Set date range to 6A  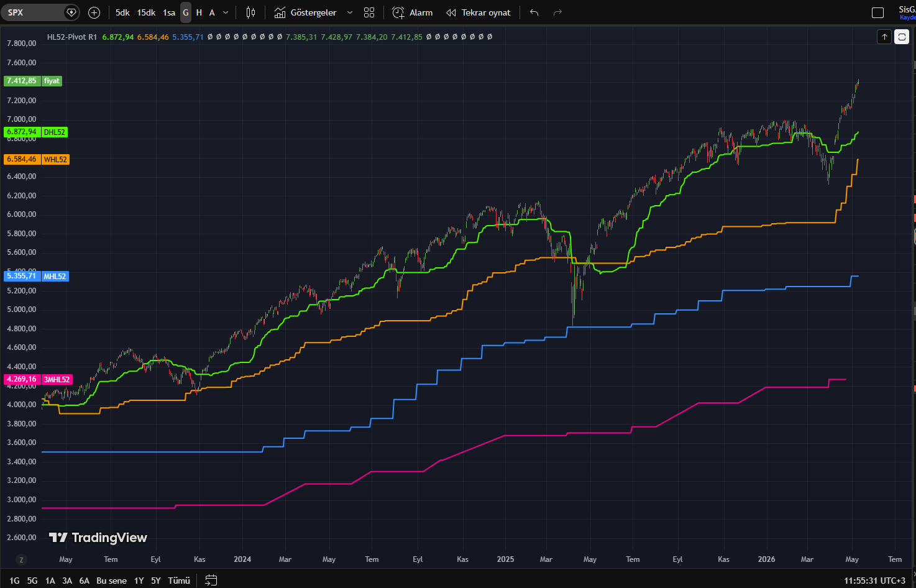point(85,581)
